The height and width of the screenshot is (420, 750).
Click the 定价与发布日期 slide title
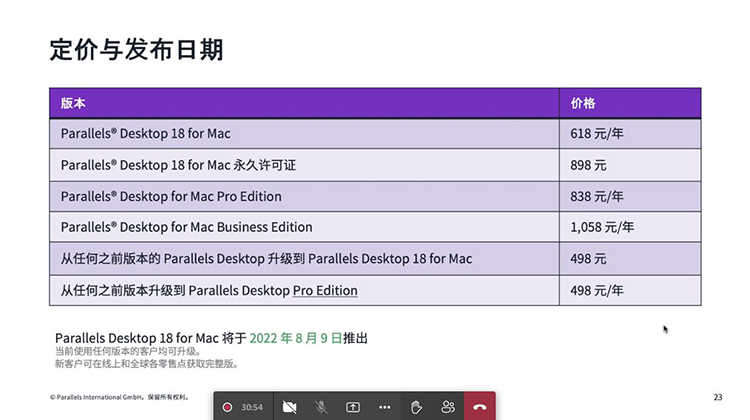coord(137,50)
